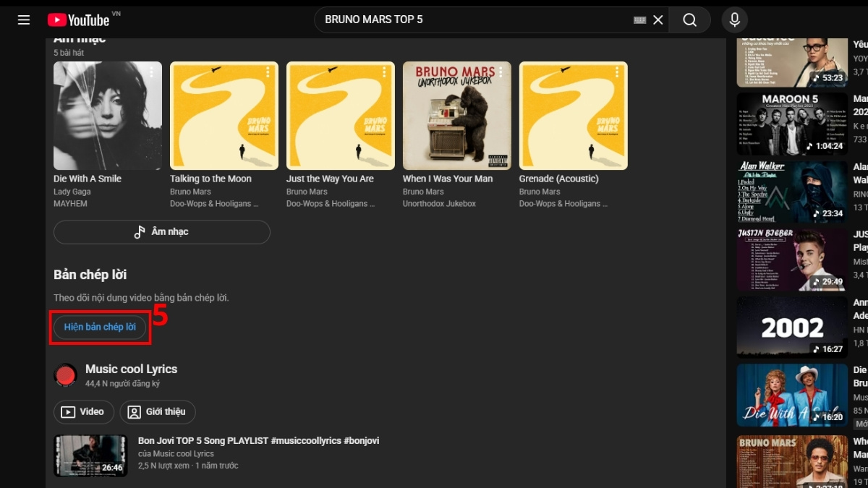Play the Bruno Mars tracklist thumbnail at sidebar bottom
This screenshot has width=868, height=488.
[x=792, y=461]
